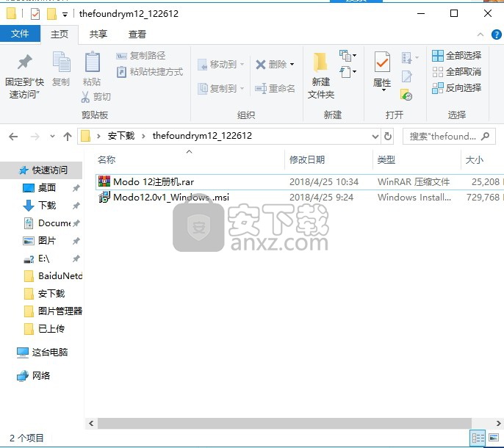Open the New item dropdown icon

tap(348, 56)
